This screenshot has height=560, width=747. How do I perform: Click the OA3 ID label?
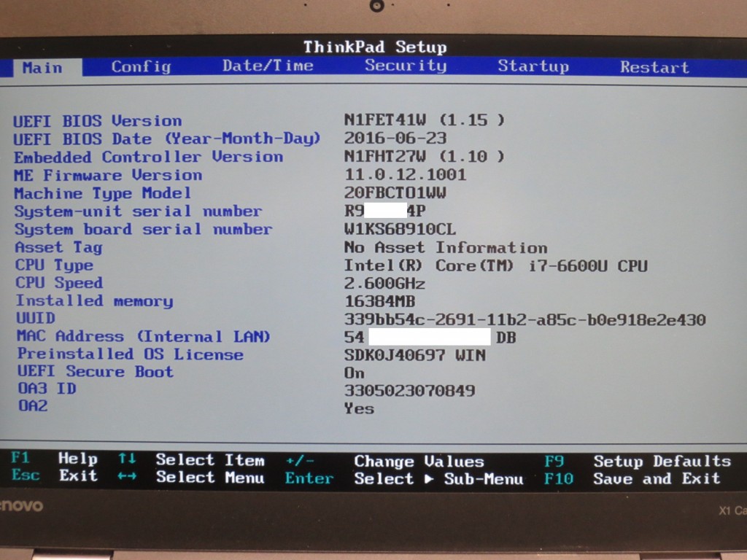coord(47,389)
